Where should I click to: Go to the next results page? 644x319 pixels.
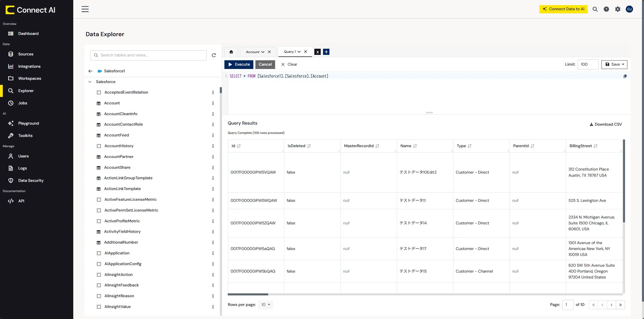[x=611, y=305]
